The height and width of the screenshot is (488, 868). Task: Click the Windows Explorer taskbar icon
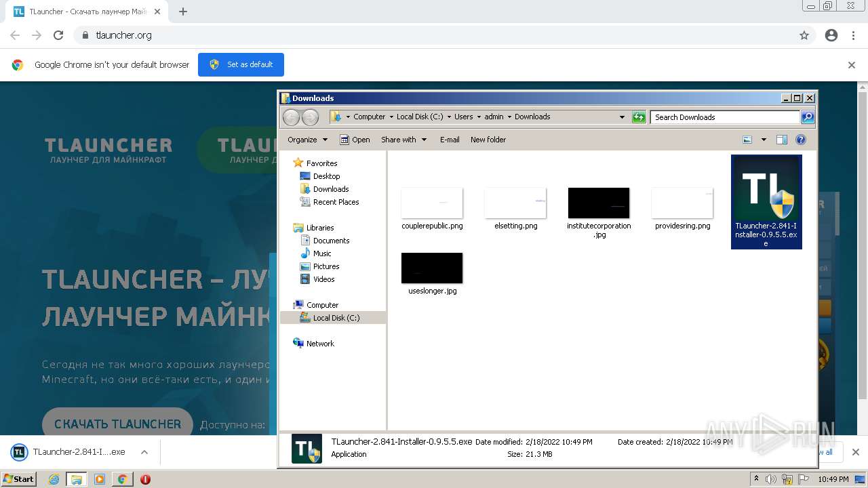tap(77, 479)
